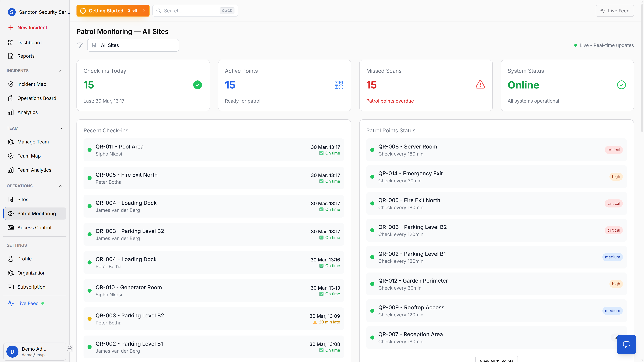Collapse the TEAM section

tap(61, 128)
